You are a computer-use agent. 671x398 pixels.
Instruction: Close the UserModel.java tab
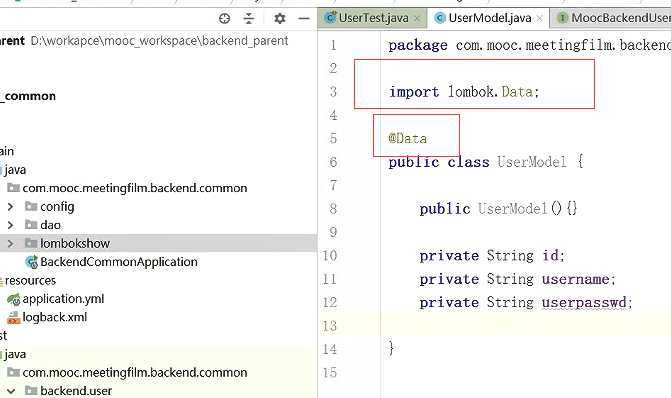coord(540,18)
